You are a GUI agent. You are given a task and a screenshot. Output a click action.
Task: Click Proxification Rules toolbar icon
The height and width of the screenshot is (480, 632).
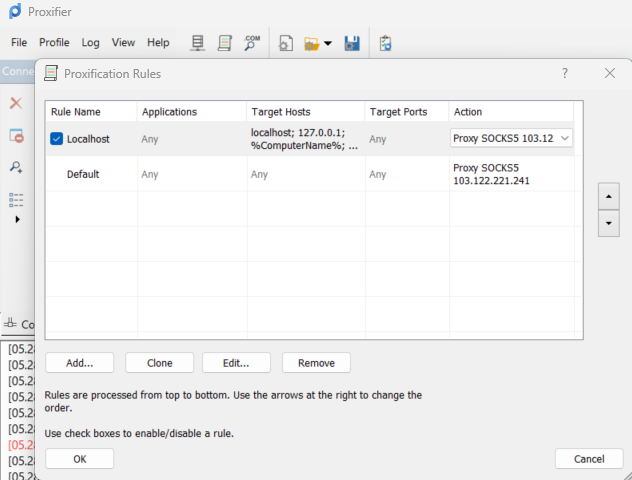225,43
